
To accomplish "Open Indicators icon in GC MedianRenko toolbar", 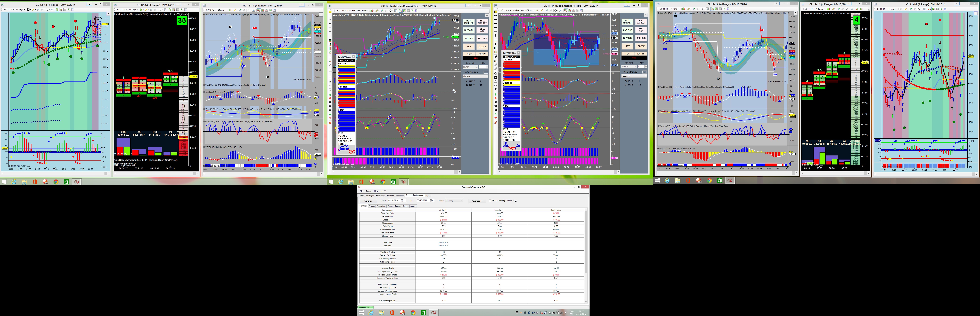I will click(x=409, y=11).
